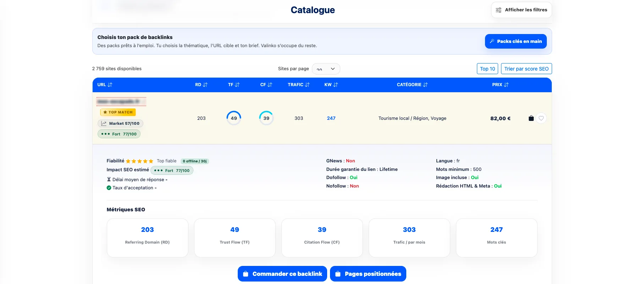Sort table by URL column
This screenshot has height=284, width=644.
[x=105, y=85]
